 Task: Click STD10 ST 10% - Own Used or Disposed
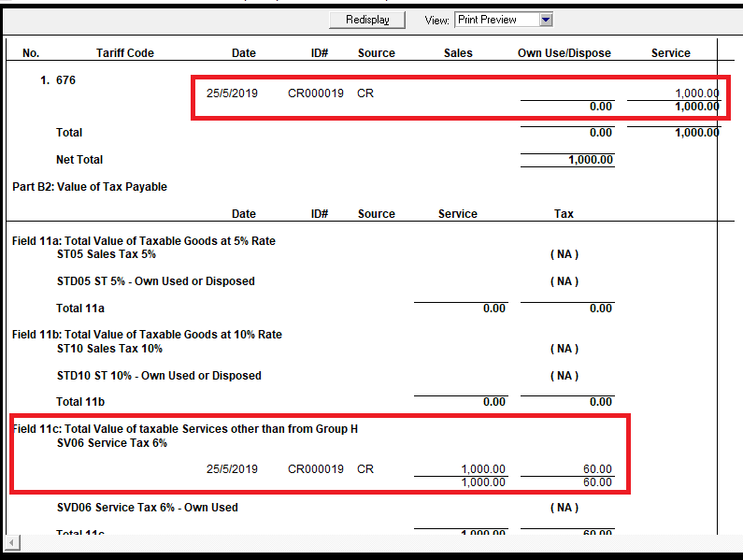tap(159, 376)
